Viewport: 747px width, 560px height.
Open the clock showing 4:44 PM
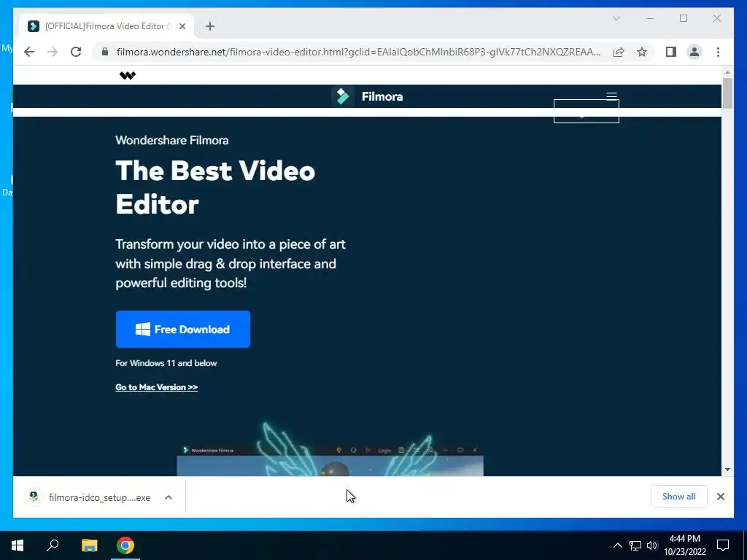(x=684, y=545)
